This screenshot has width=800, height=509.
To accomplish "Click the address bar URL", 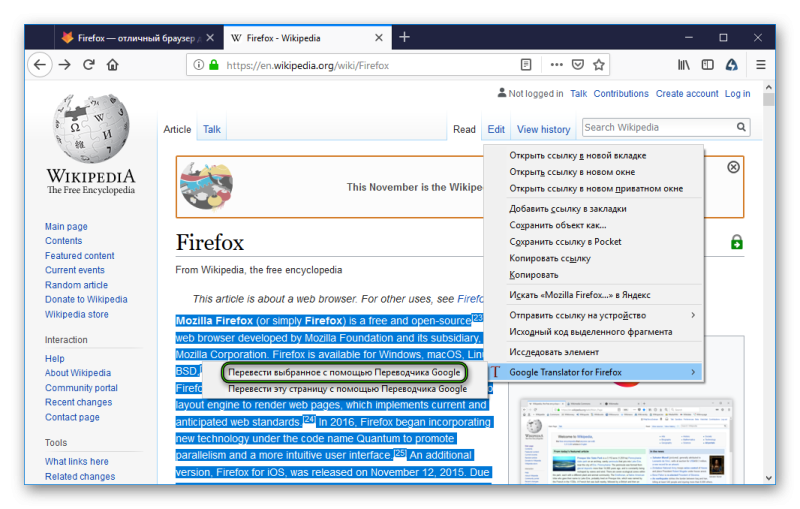I will pos(308,65).
